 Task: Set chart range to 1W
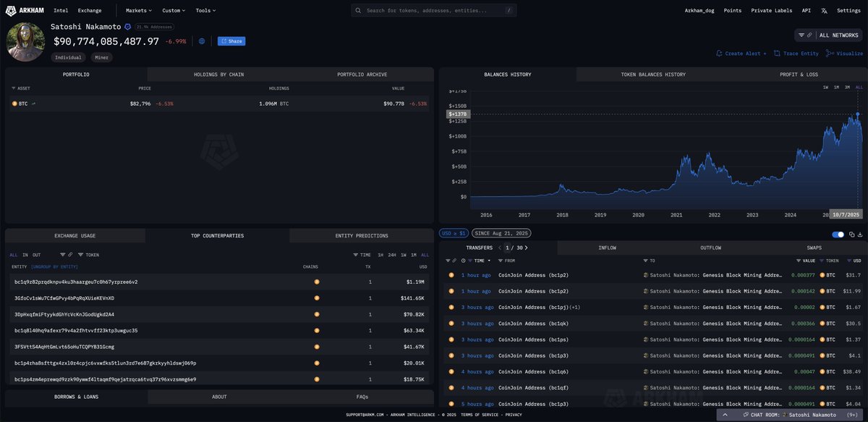click(825, 87)
